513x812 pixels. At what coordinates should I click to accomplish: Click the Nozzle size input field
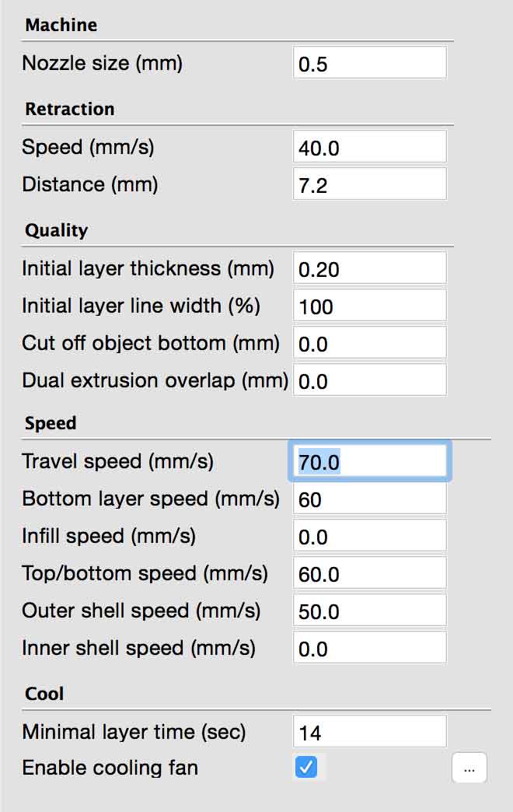point(370,63)
